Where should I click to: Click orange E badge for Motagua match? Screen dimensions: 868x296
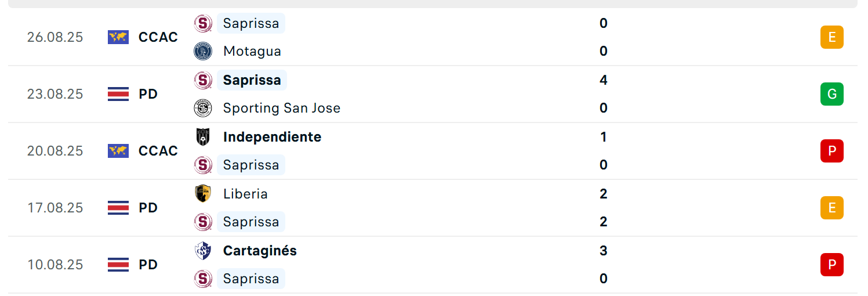[x=832, y=37]
